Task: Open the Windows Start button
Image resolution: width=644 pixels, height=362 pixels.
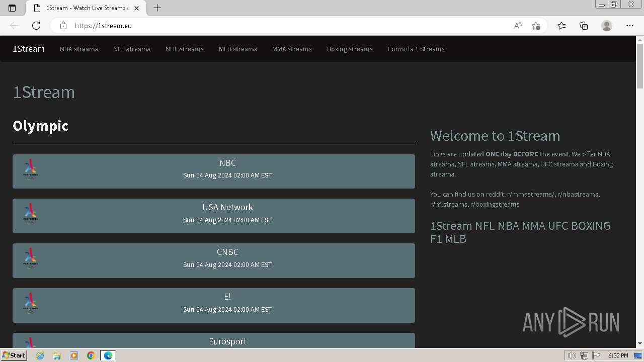Action: tap(14, 355)
